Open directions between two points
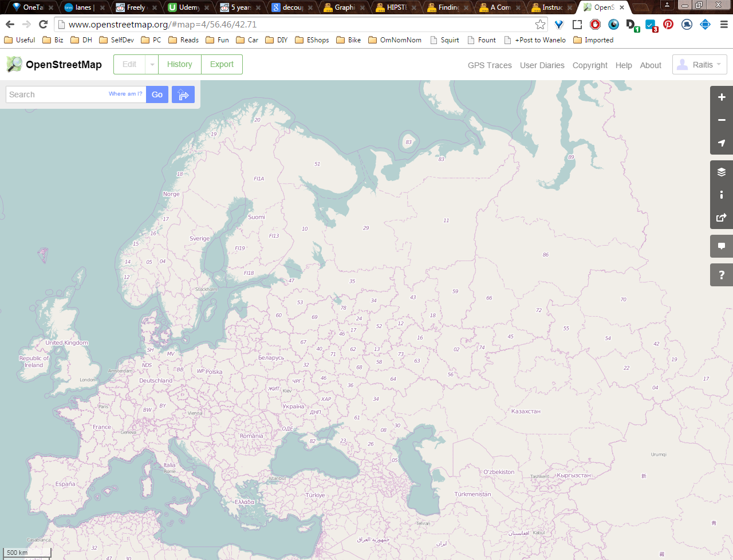The image size is (733, 560). click(183, 94)
